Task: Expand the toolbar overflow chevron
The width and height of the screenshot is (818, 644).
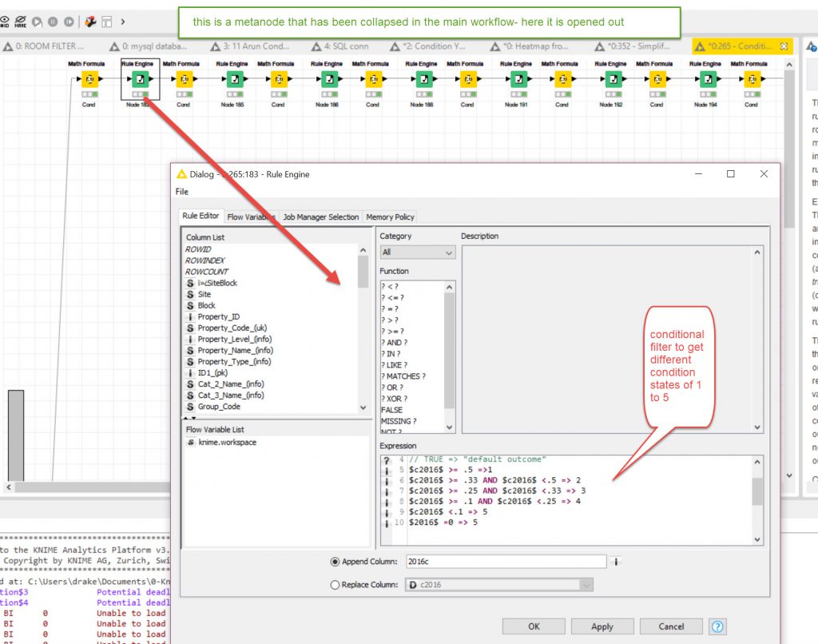Action: pos(122,22)
